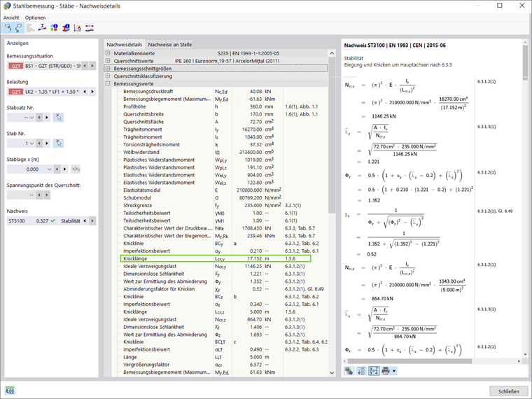Go to next Bemessungssituation
The width and height of the screenshot is (532, 399).
[x=92, y=66]
